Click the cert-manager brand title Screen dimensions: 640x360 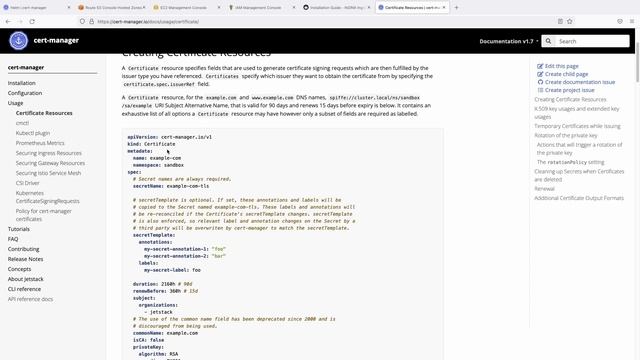(56, 40)
